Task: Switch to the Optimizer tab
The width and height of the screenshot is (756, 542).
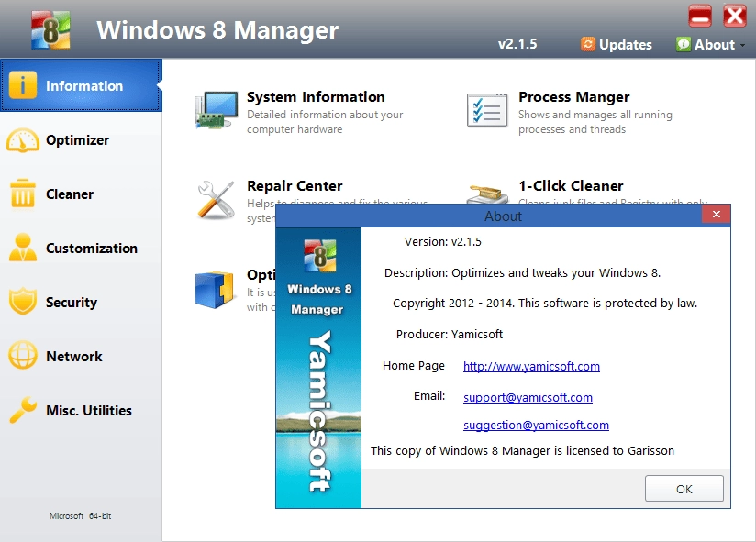Action: (x=81, y=140)
